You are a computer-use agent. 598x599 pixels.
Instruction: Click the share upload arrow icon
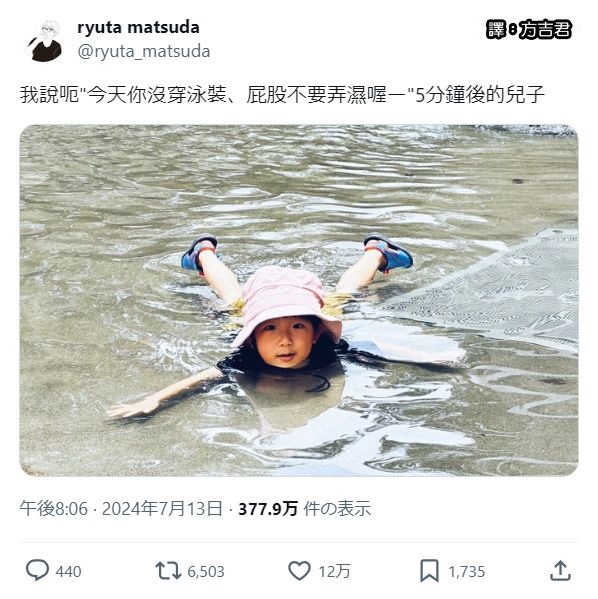[x=560, y=571]
